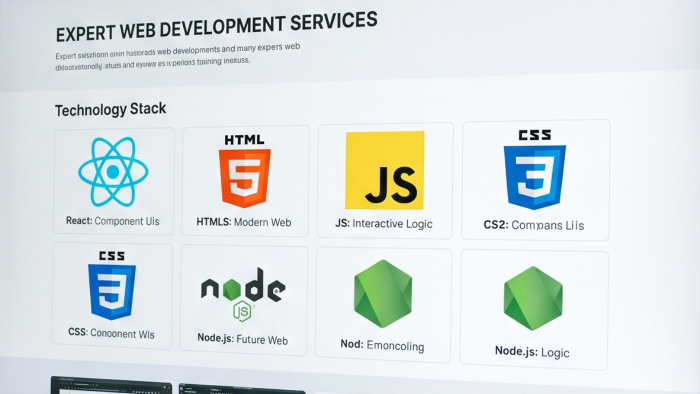The image size is (700, 394).
Task: Click the CSS3 logo above 'CS2: Compans Liis'
Action: tap(534, 170)
